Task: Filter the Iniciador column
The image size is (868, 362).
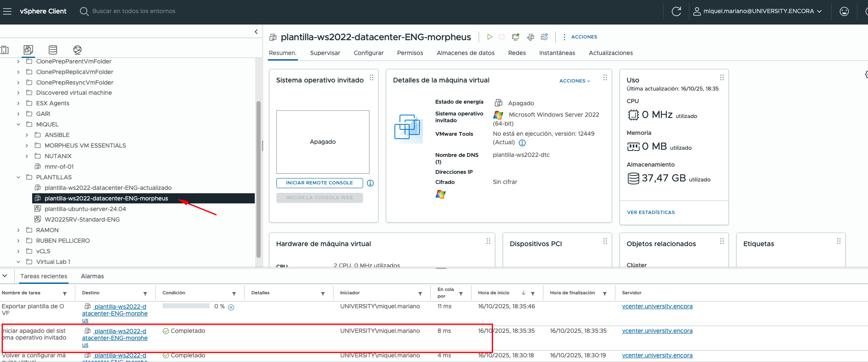Action: (420, 293)
